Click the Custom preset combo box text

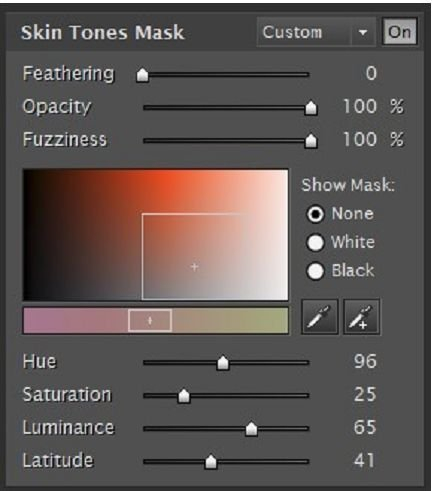click(292, 32)
